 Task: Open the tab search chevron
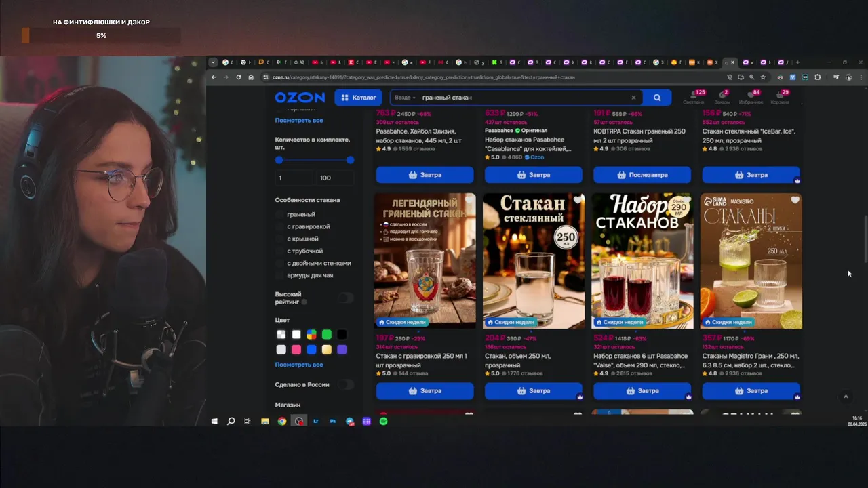coord(213,62)
